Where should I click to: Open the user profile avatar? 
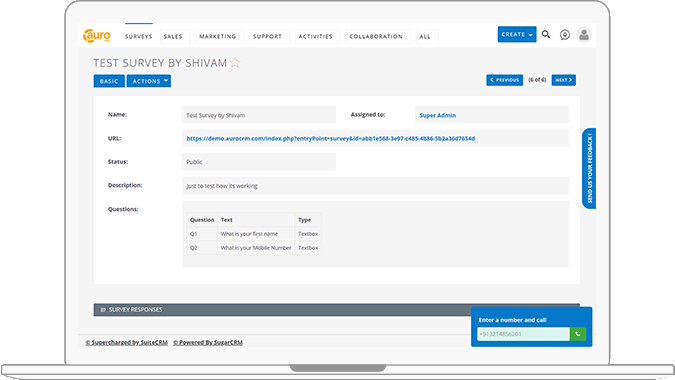click(584, 35)
